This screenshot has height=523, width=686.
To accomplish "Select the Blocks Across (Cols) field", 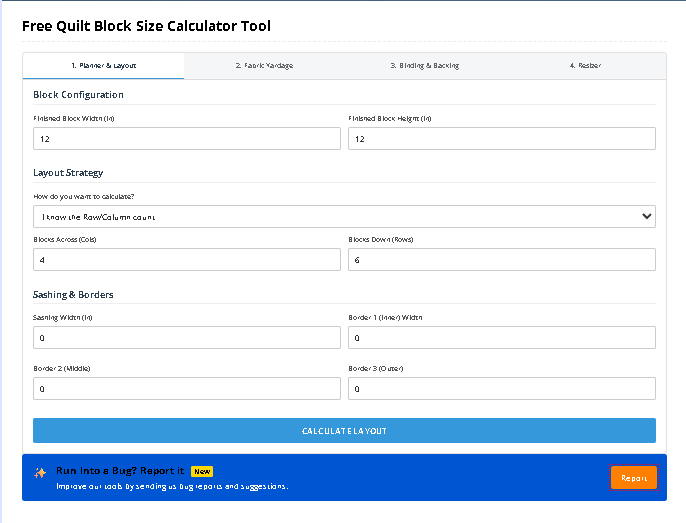I will tap(187, 260).
